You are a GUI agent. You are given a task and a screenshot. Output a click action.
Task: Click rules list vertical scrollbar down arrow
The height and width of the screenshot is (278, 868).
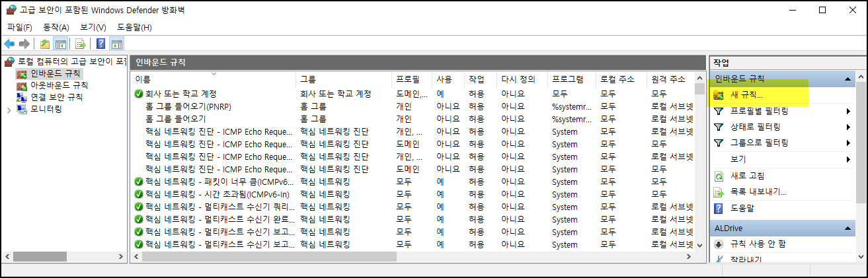[699, 245]
